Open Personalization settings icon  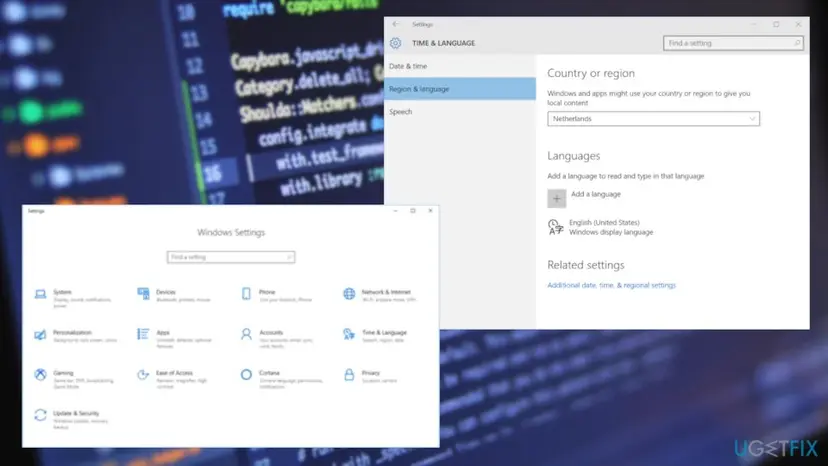click(40, 335)
